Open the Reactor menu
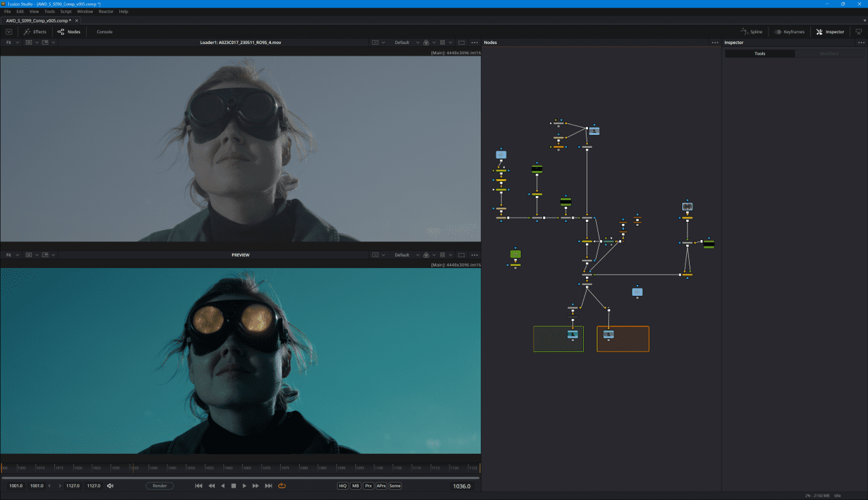This screenshot has width=868, height=500. (106, 11)
